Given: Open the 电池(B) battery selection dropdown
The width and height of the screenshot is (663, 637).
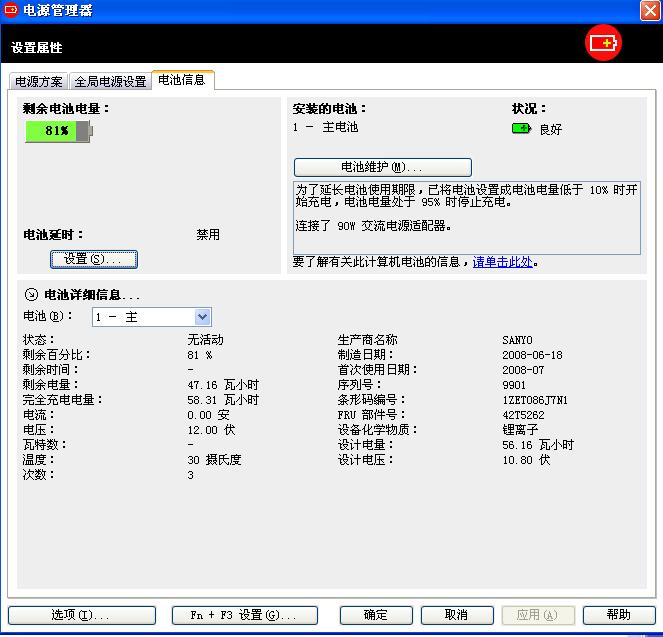Looking at the screenshot, I should click(203, 317).
